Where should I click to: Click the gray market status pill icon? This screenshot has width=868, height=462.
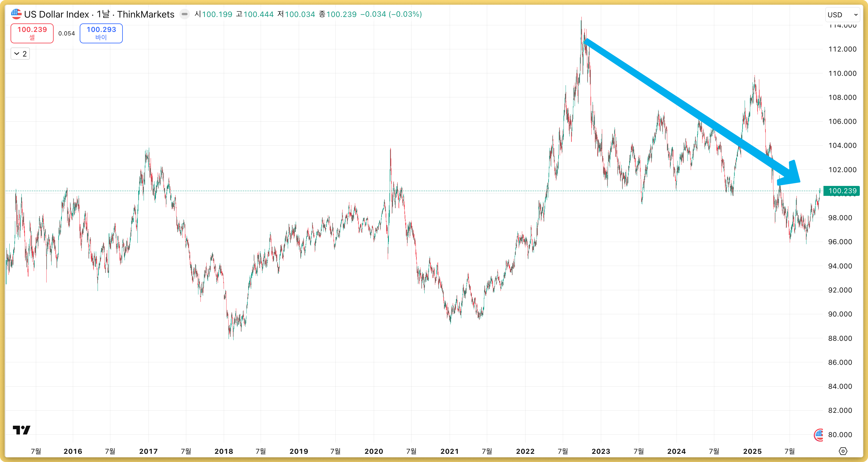(184, 14)
